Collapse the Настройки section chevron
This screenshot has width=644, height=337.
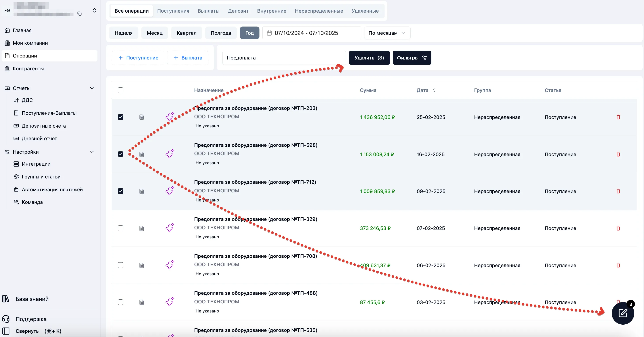tap(92, 152)
